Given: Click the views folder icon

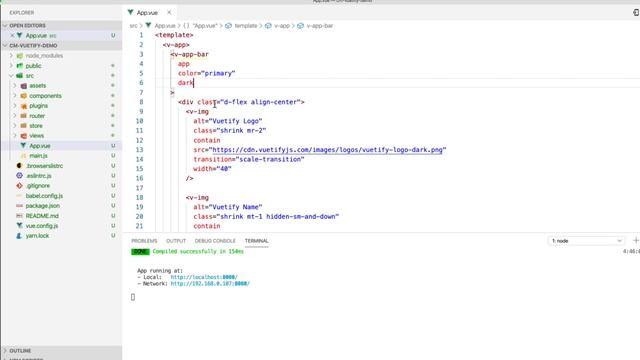Looking at the screenshot, I should click(x=24, y=136).
